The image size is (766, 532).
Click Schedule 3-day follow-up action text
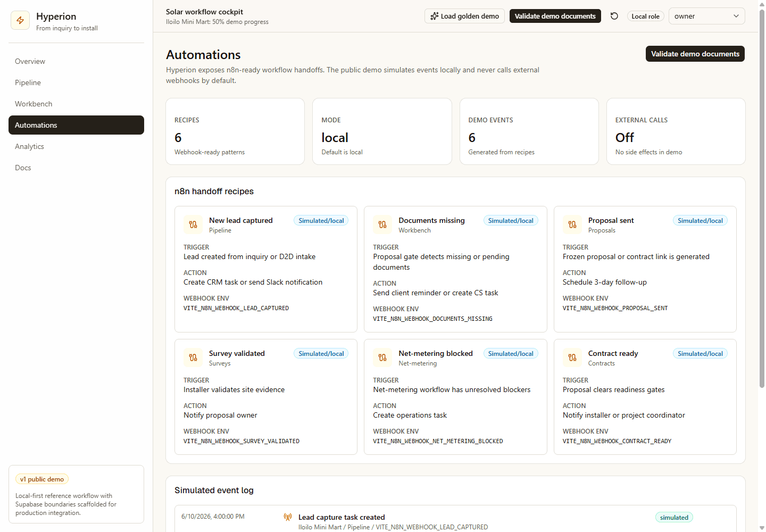[605, 282]
